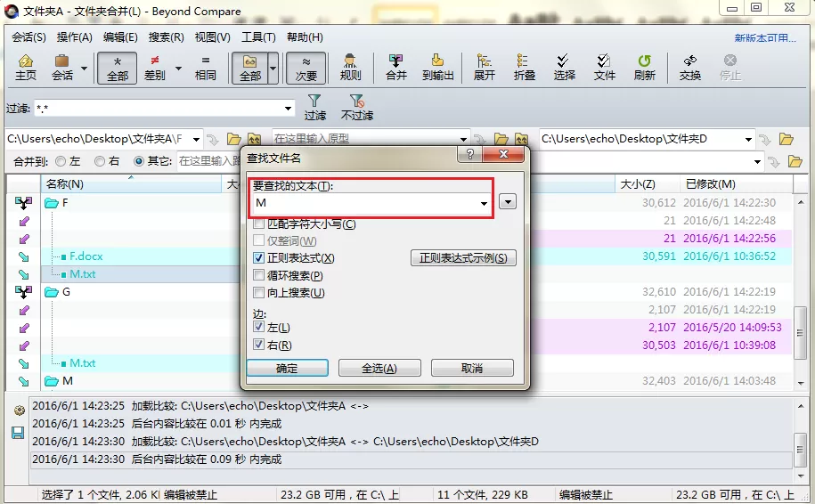Select the 右 merge-to radio button
Image resolution: width=815 pixels, height=504 pixels.
point(100,161)
